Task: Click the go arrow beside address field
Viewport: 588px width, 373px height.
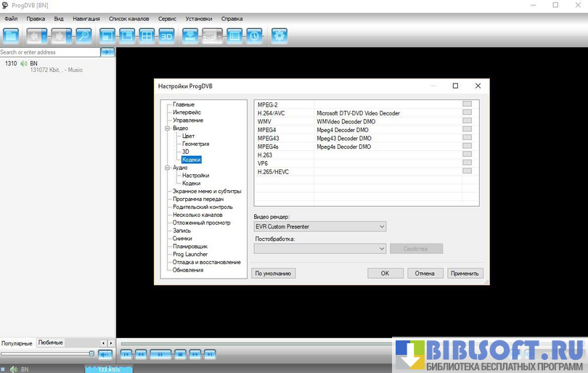Action: coord(107,52)
